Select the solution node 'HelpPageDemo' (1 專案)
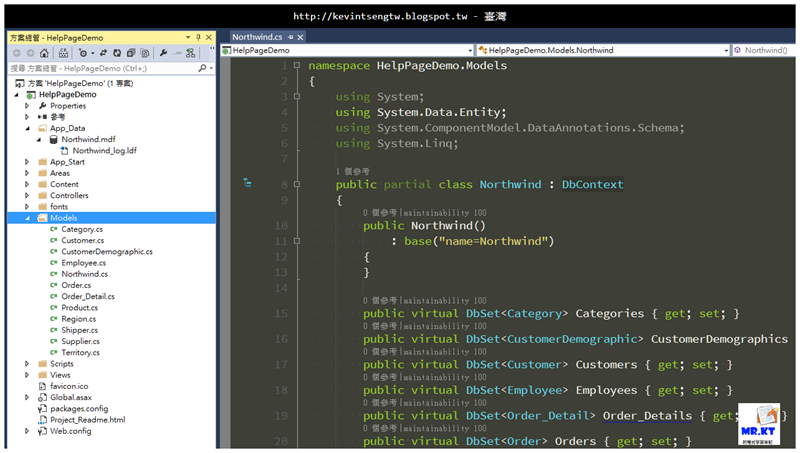Viewport: 800px width, 453px height. [80, 83]
